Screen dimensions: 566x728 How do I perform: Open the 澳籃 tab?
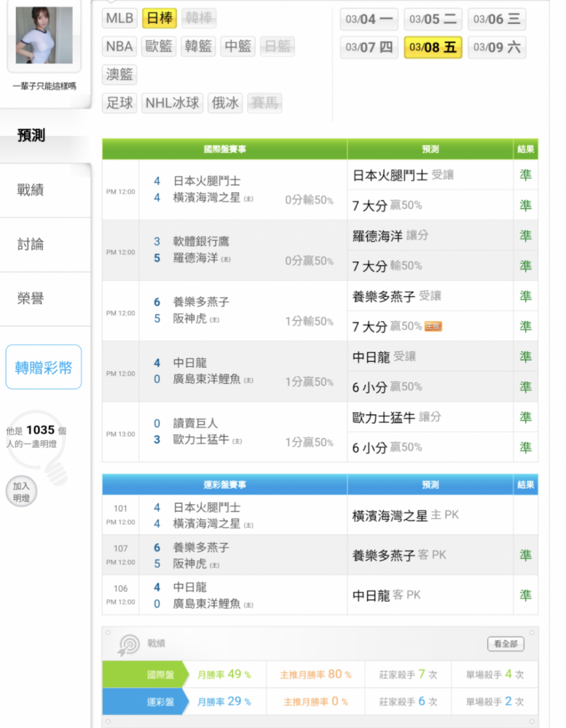[120, 75]
